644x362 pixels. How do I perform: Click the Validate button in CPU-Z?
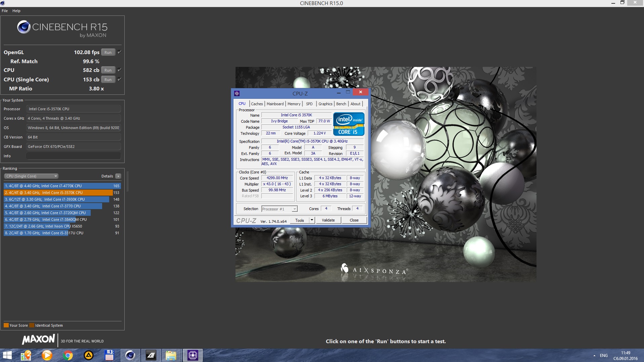click(x=328, y=220)
